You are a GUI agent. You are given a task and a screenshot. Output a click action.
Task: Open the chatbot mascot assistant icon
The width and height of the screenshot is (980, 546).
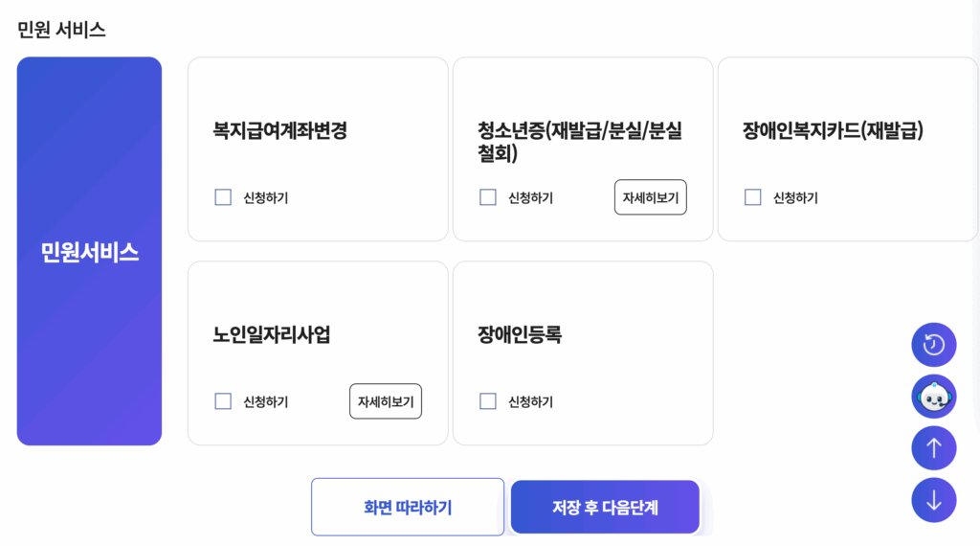click(x=934, y=397)
